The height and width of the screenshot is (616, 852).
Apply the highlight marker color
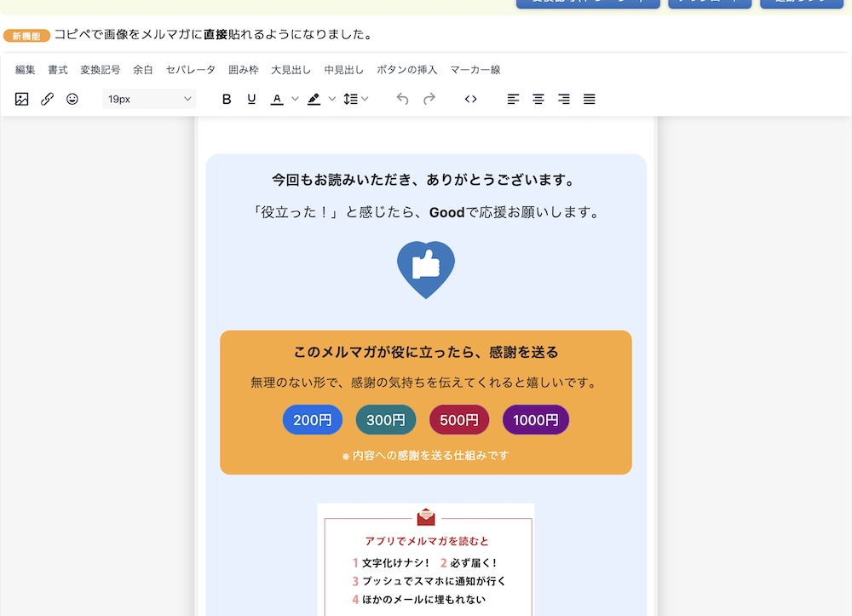314,99
